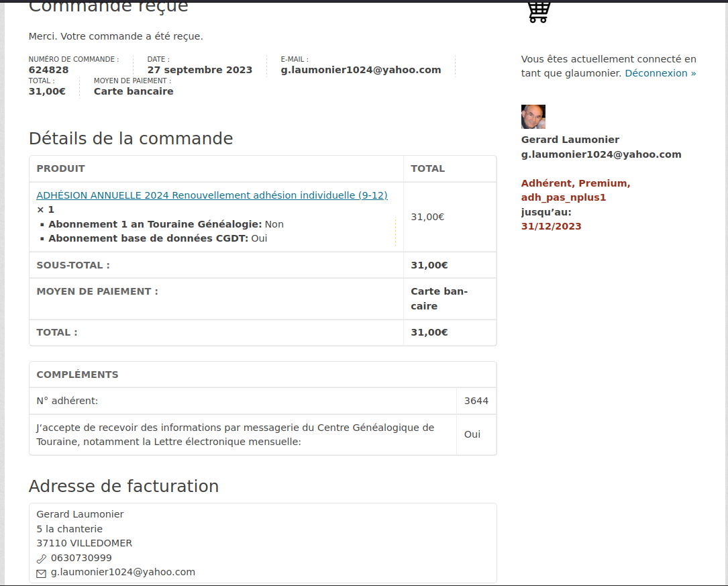The image size is (728, 586).
Task: Click the Commande reçue page title
Action: pyautogui.click(x=108, y=7)
